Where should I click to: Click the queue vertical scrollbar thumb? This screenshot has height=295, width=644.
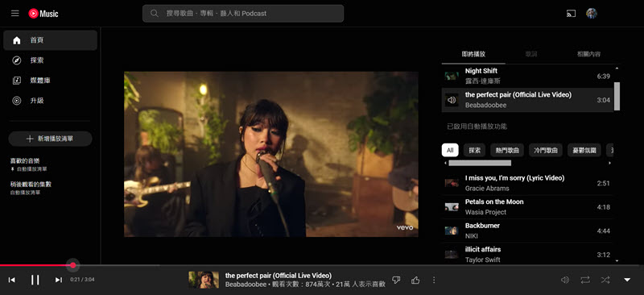(x=617, y=96)
